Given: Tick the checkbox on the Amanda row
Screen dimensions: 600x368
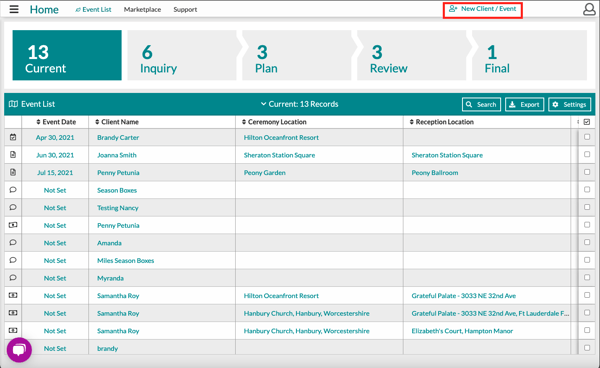Looking at the screenshot, I should 587,243.
